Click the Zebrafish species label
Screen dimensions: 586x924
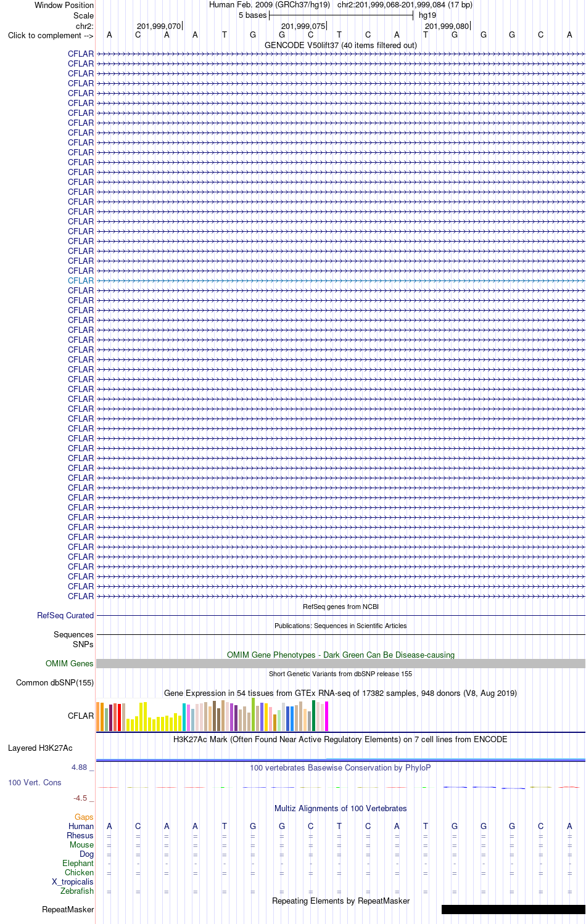[77, 891]
